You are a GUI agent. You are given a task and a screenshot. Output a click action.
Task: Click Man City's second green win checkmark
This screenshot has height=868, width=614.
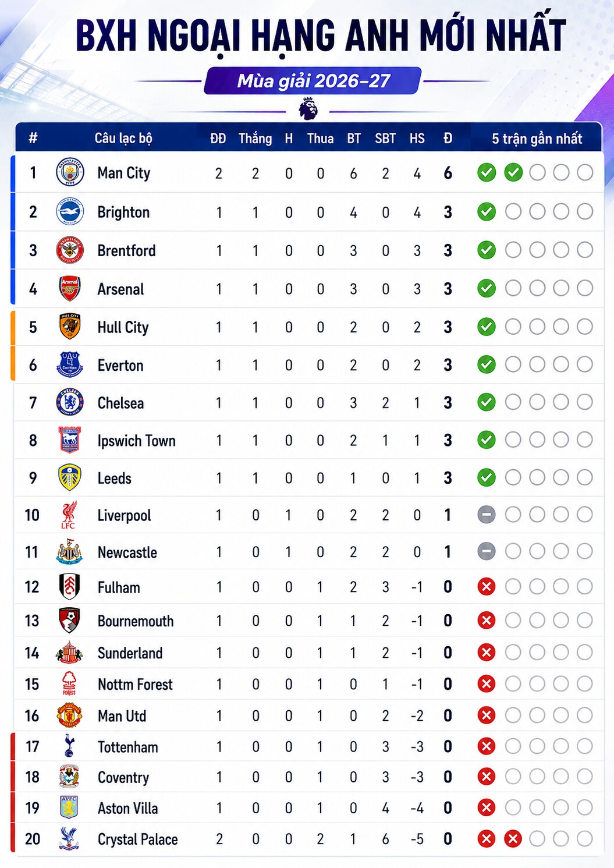tap(513, 172)
